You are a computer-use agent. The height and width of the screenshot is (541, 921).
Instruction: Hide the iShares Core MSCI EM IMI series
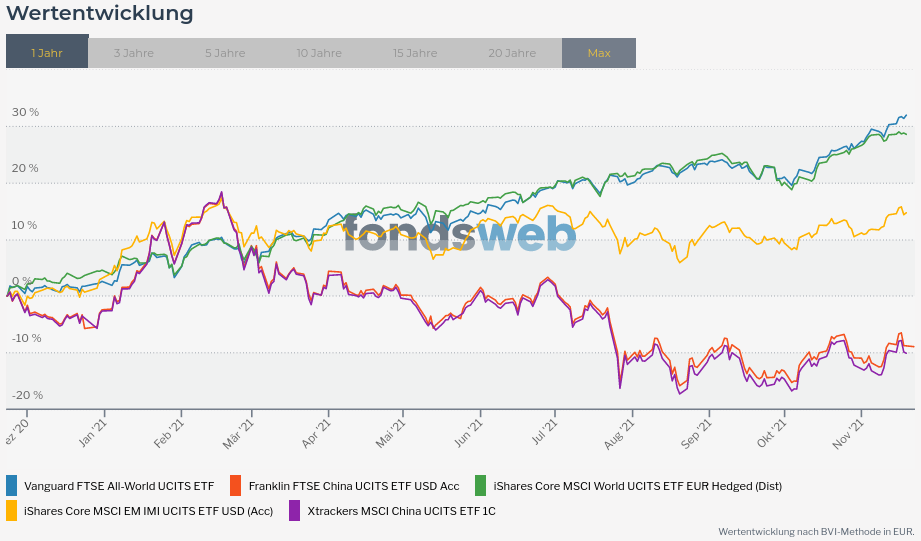tap(148, 511)
